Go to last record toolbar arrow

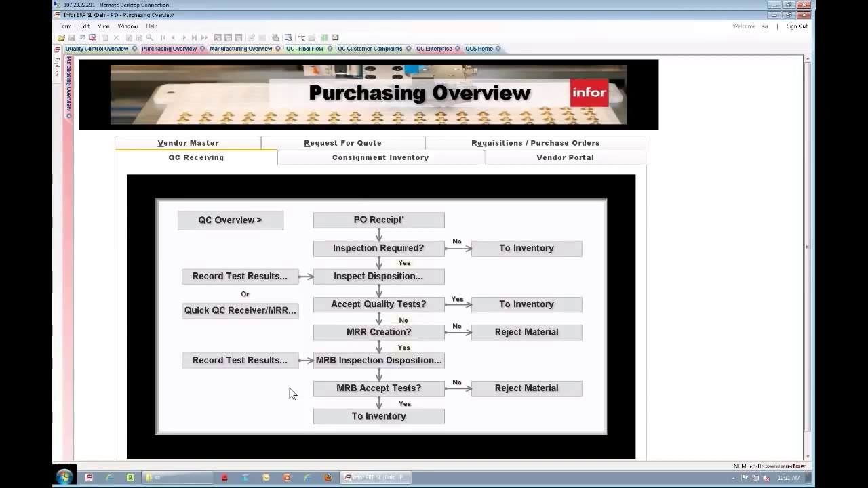[x=194, y=37]
